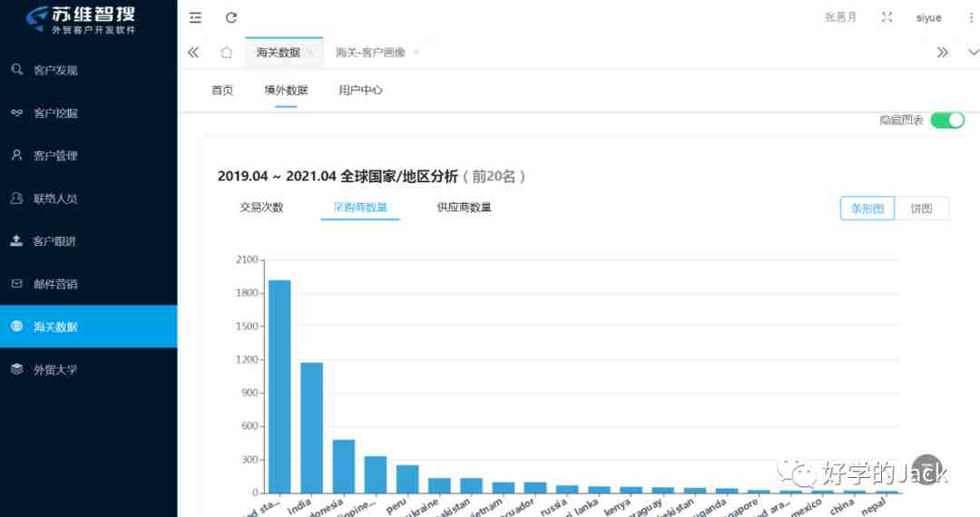Click the russia x-axis label
The image size is (980, 517).
pos(554,506)
